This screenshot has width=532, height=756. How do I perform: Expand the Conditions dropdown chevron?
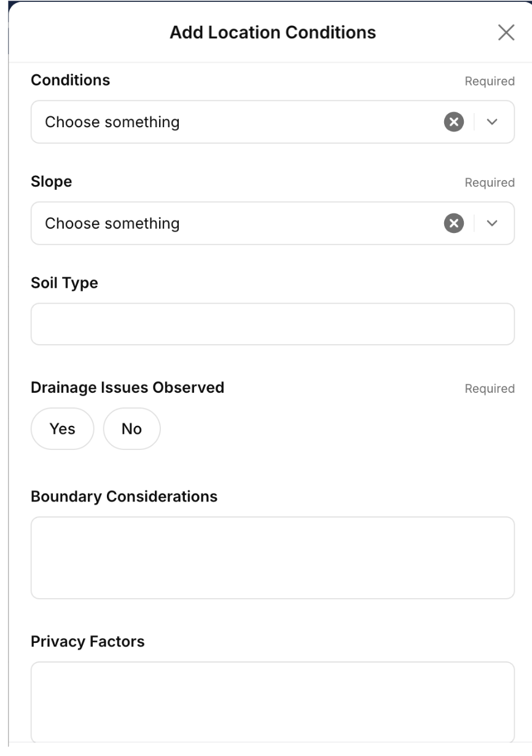tap(493, 122)
